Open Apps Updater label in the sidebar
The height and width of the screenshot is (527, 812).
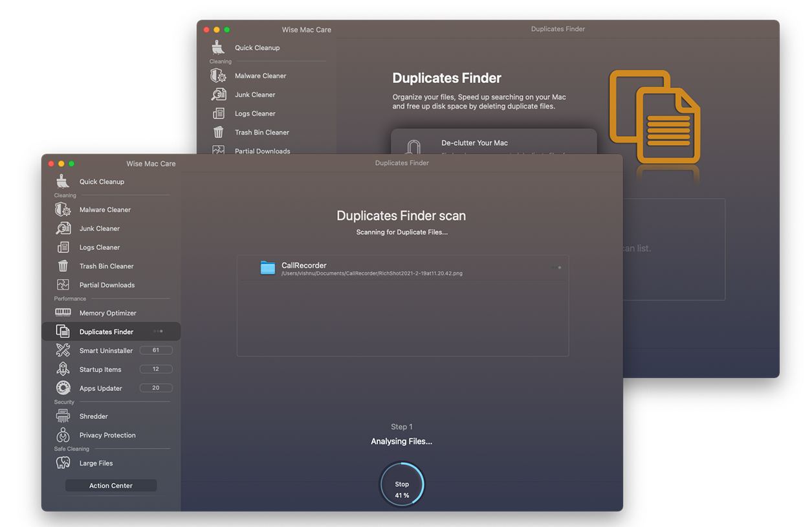tap(100, 388)
